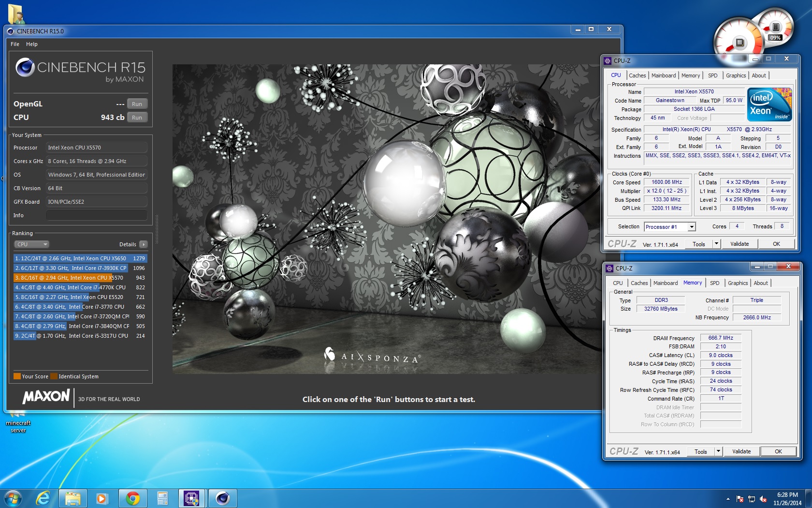Click the Cinebench logo icon in title bar

10,31
